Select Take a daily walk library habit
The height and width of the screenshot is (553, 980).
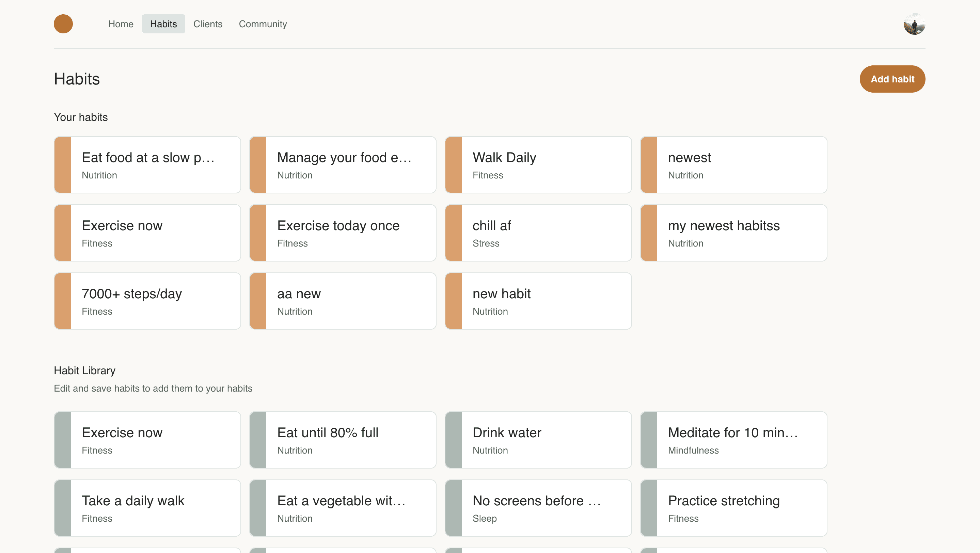[147, 508]
